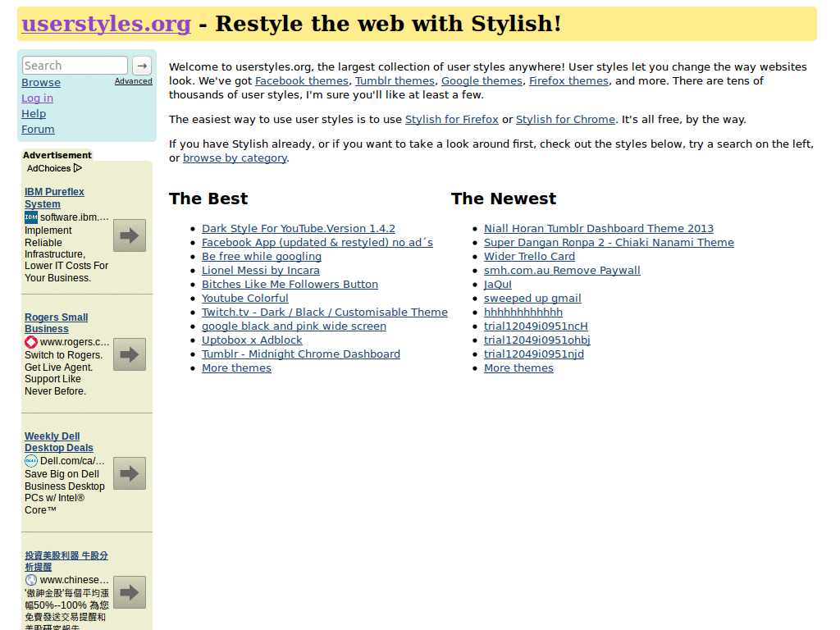Open Youtube Colorful style

[x=244, y=299]
